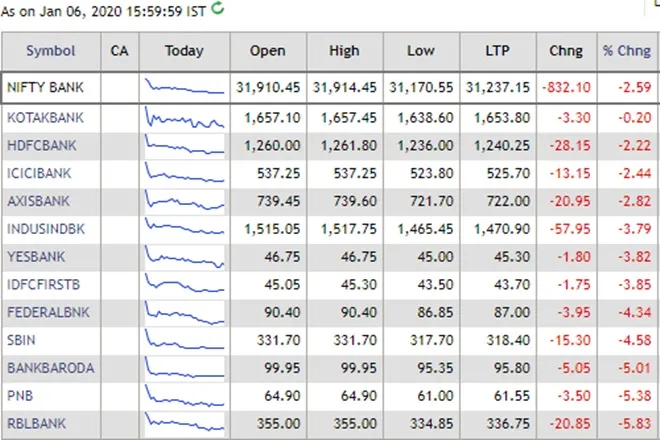This screenshot has height=440, width=660.
Task: Sort table by High column header
Action: (x=344, y=51)
